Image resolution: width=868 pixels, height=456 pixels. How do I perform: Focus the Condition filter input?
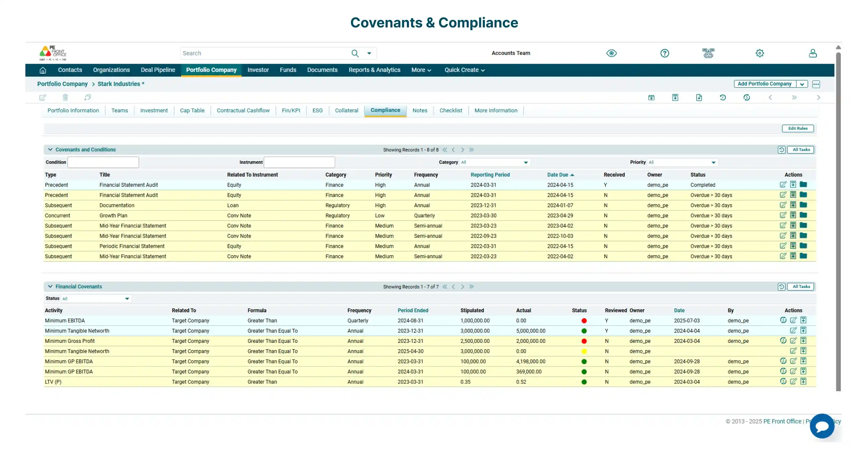(x=103, y=163)
